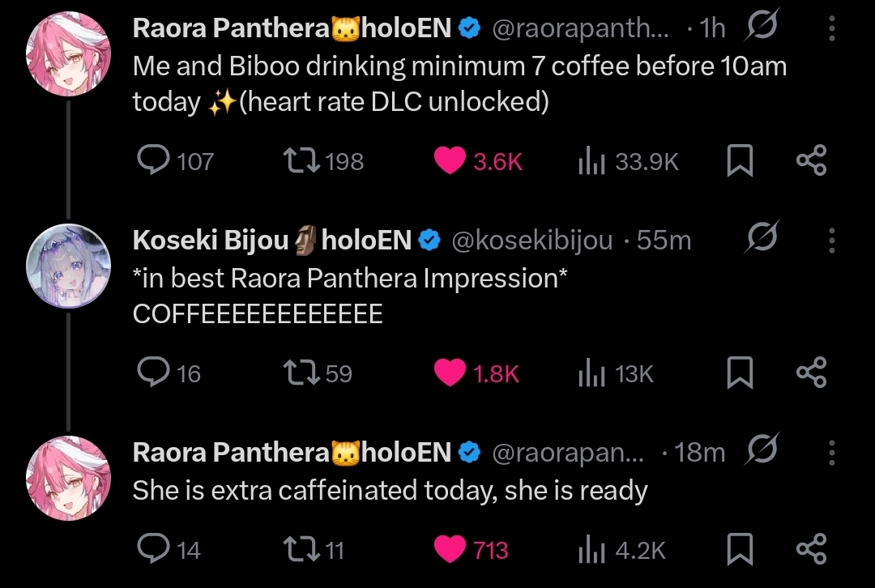The height and width of the screenshot is (588, 875).
Task: Bookmark Koseki Bijou's impression tweet
Action: [x=738, y=373]
